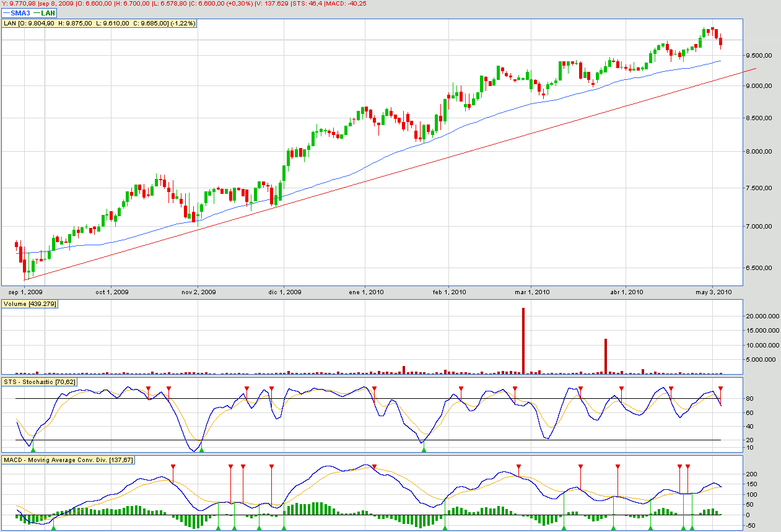Click the LAN open-high-low-close info label
The image size is (781, 532).
click(x=100, y=23)
